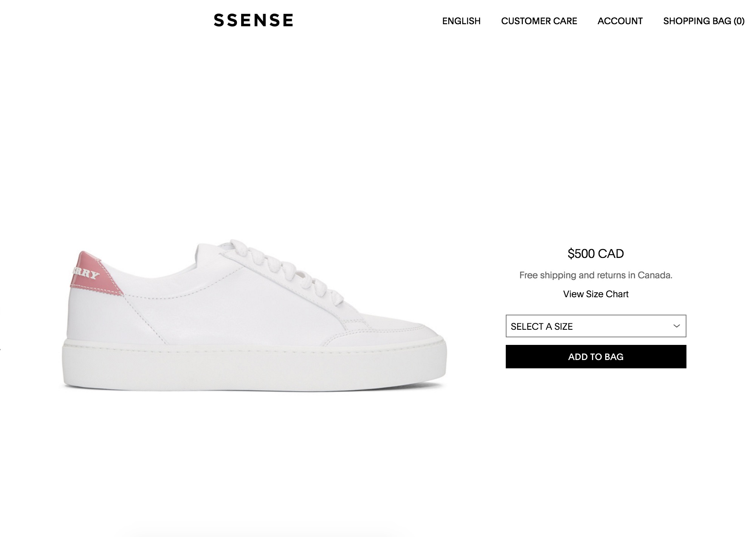Viewport: 756px width, 537px height.
Task: Click the thick white platform sole
Action: pyautogui.click(x=253, y=365)
